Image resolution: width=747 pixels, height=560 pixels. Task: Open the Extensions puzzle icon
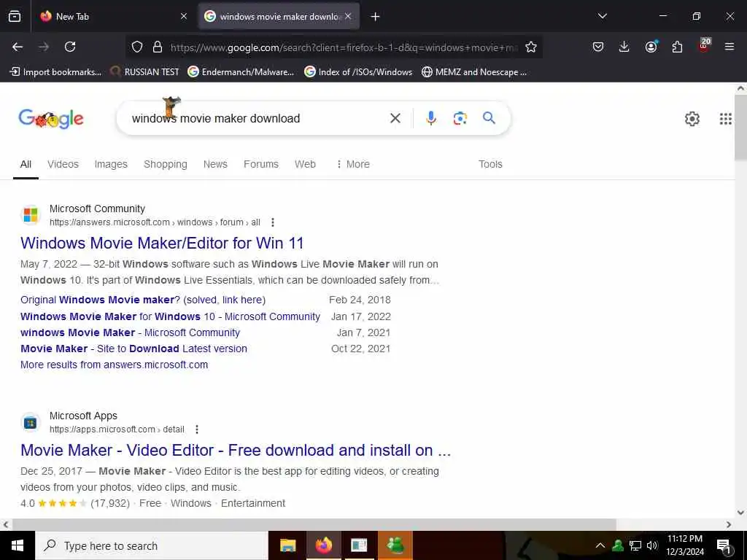[677, 47]
